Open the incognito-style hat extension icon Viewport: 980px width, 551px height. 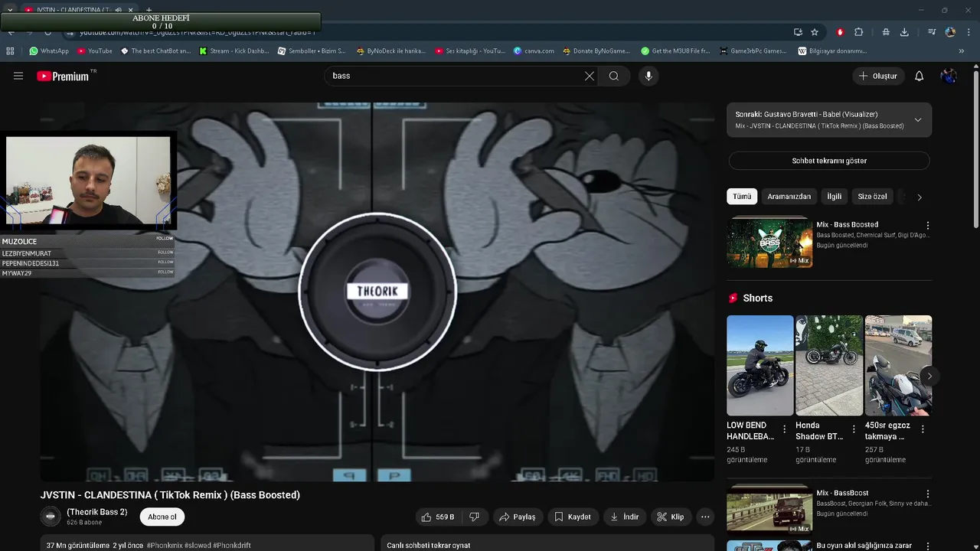pyautogui.click(x=886, y=32)
